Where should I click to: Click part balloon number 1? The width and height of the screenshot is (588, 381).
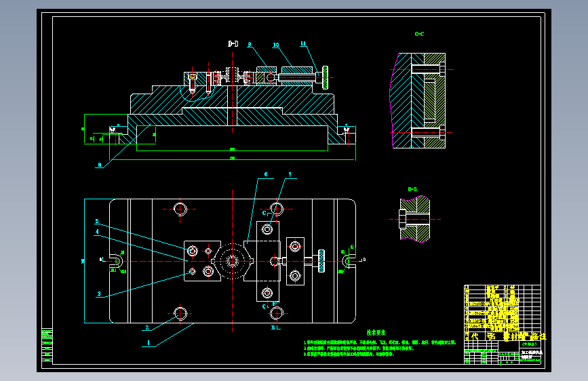(149, 343)
